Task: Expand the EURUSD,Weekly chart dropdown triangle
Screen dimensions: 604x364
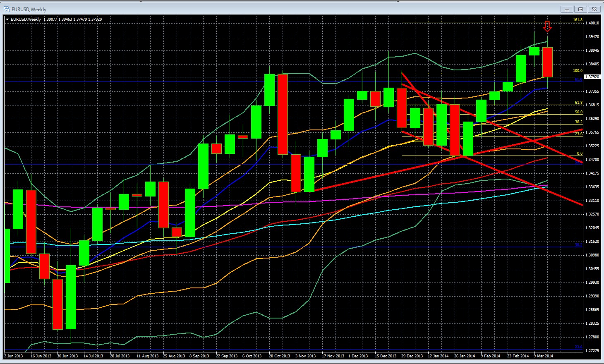Action: [7, 19]
